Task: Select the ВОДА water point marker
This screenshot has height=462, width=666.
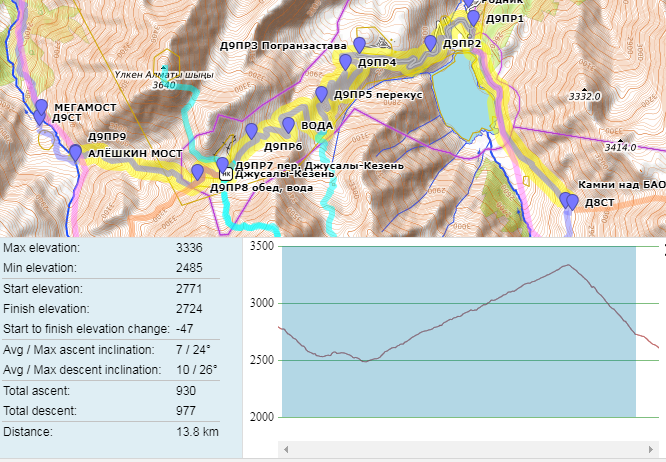Action: click(288, 125)
